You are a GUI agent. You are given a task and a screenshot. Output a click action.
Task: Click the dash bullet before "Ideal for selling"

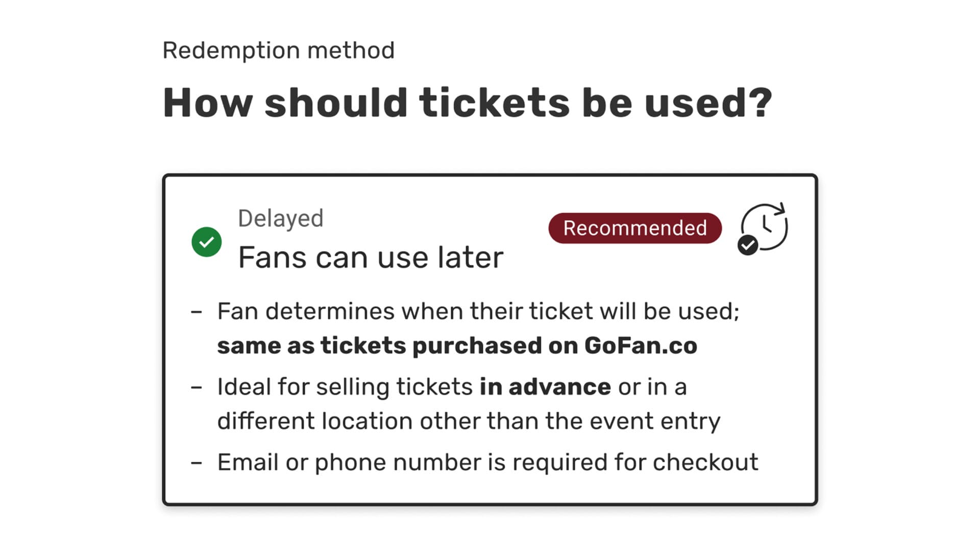[197, 387]
